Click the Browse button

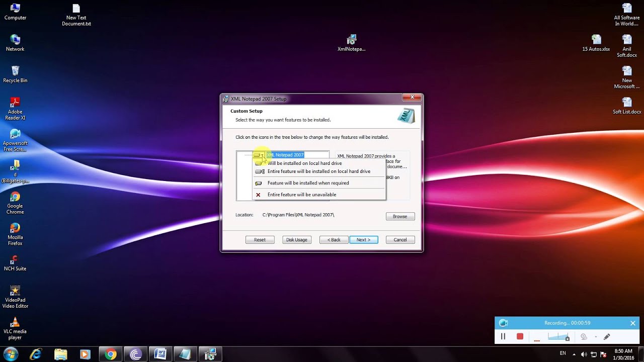tap(400, 216)
